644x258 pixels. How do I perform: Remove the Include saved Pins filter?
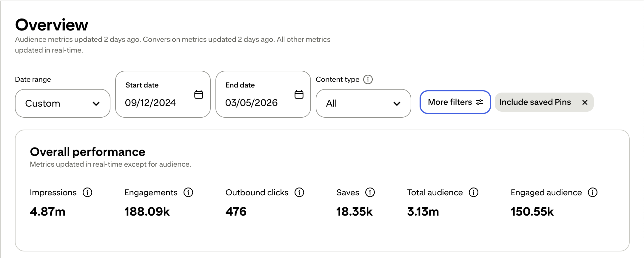click(585, 102)
